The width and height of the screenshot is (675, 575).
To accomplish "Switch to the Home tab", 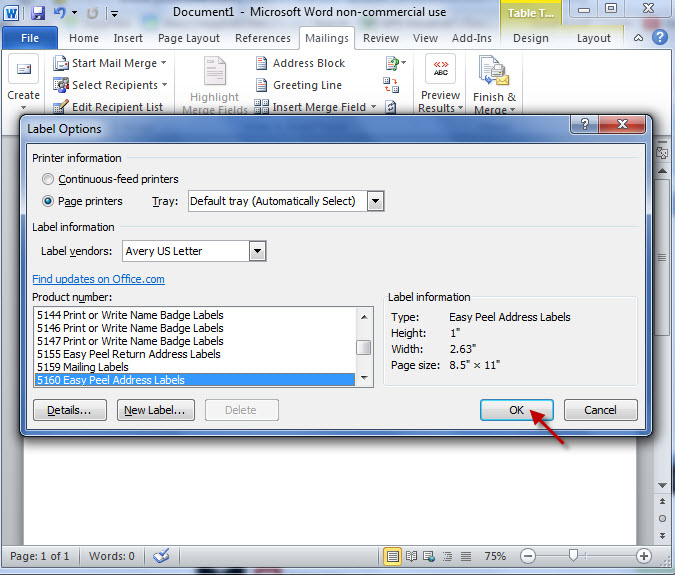I will click(84, 38).
